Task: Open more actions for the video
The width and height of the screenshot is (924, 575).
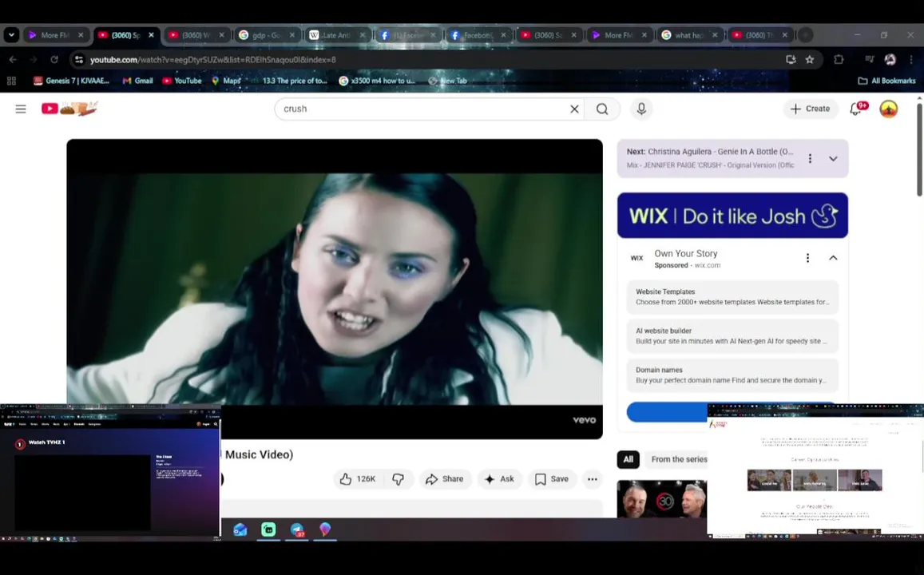Action: [x=593, y=479]
